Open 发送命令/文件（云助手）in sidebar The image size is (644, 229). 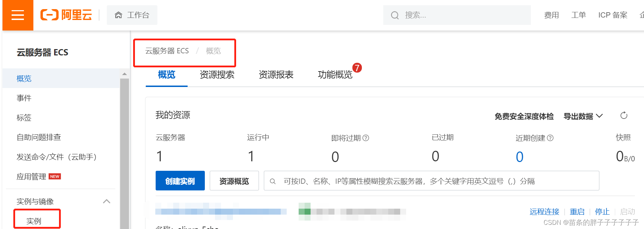click(x=57, y=157)
